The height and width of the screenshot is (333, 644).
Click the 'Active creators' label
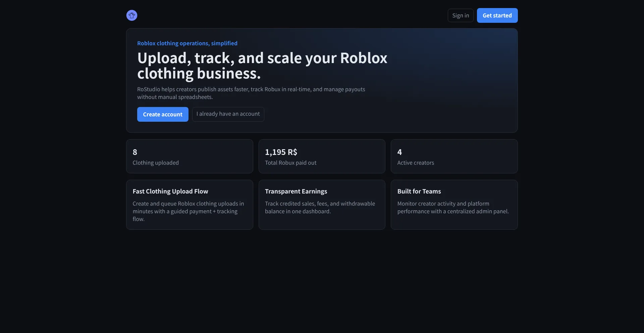(416, 163)
